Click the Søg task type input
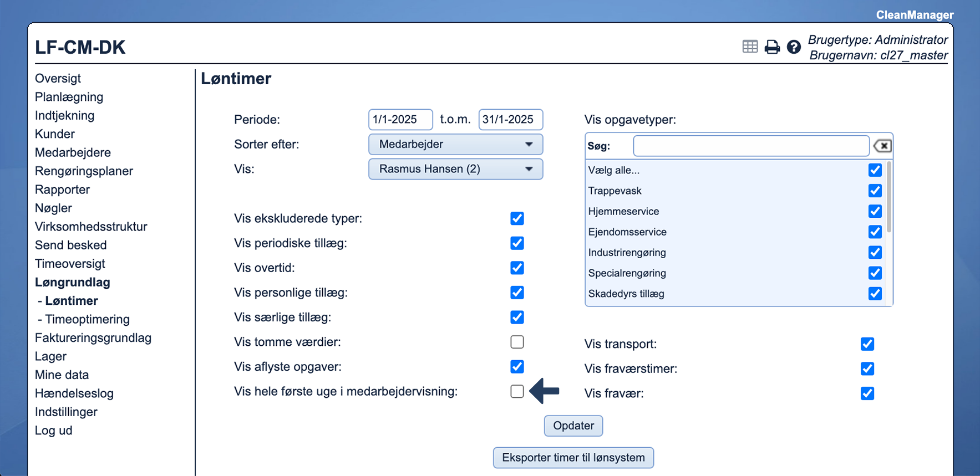Image resolution: width=980 pixels, height=476 pixels. pos(751,146)
